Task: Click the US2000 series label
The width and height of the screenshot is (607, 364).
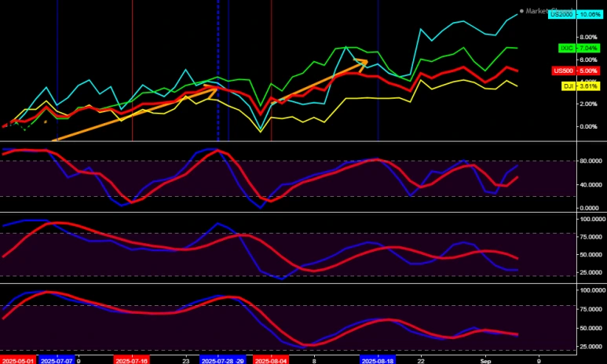Action: pos(562,15)
